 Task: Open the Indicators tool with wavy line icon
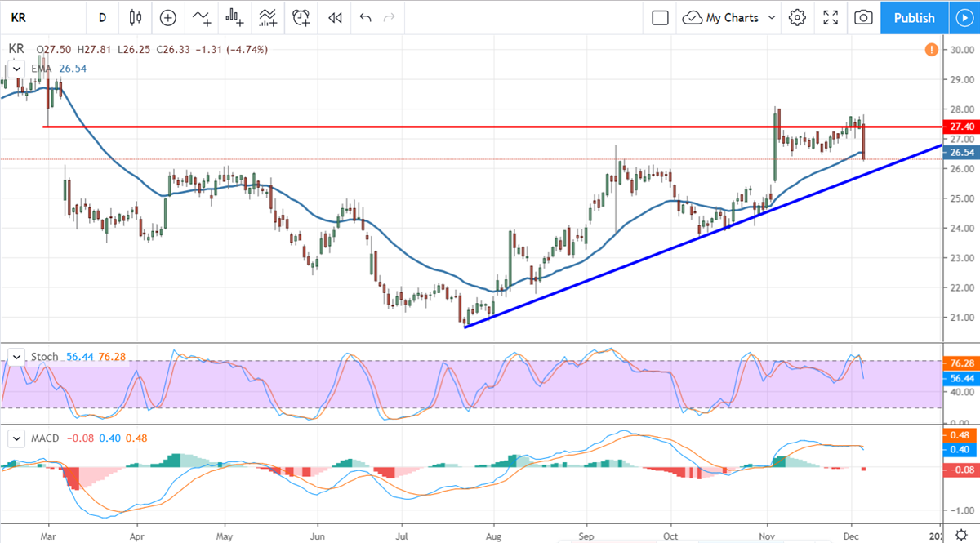[x=202, y=17]
